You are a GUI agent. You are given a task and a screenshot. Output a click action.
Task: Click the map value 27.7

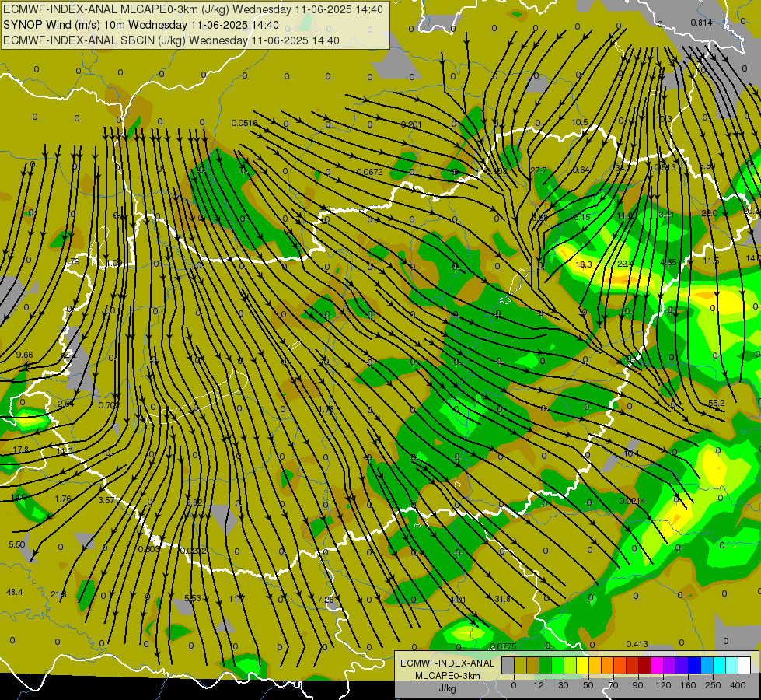538,170
